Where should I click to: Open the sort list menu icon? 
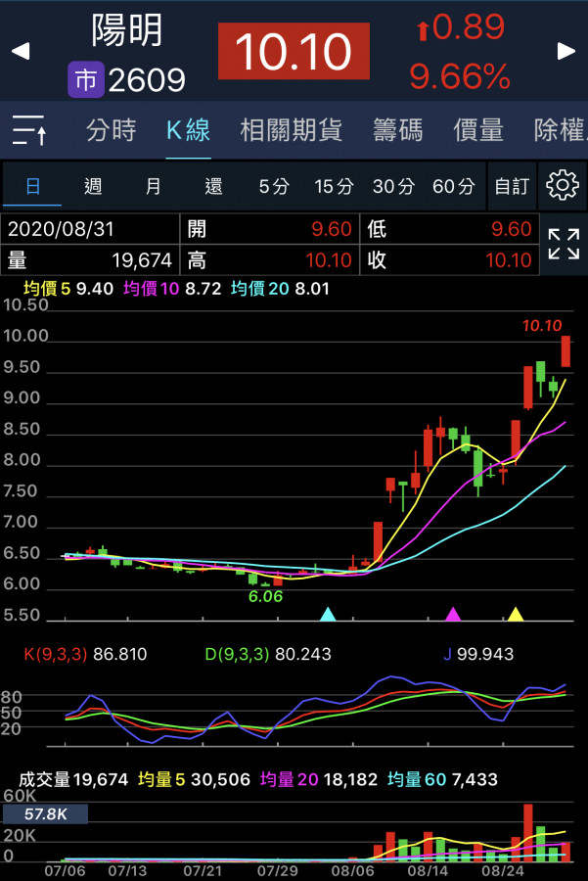pos(29,130)
